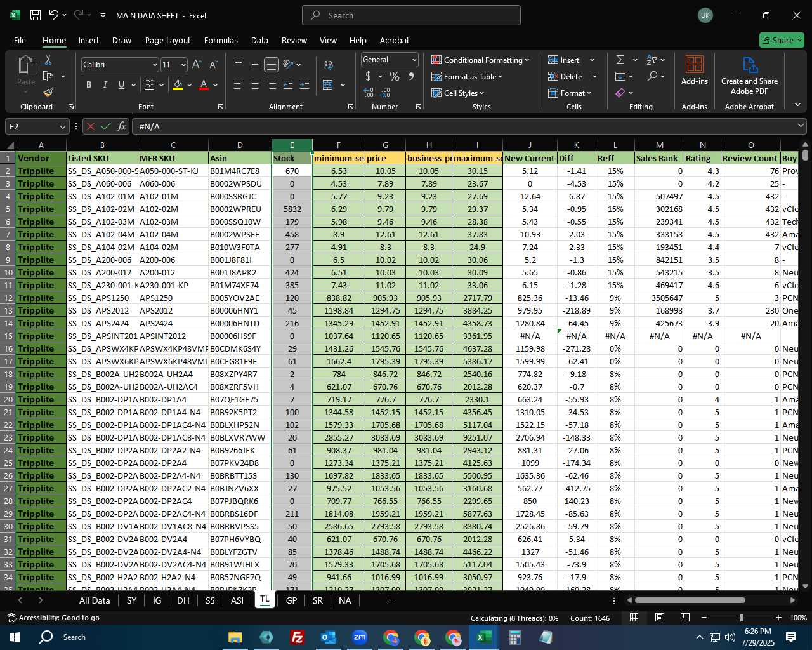
Task: Open the Formulas ribbon tab
Action: (x=221, y=40)
